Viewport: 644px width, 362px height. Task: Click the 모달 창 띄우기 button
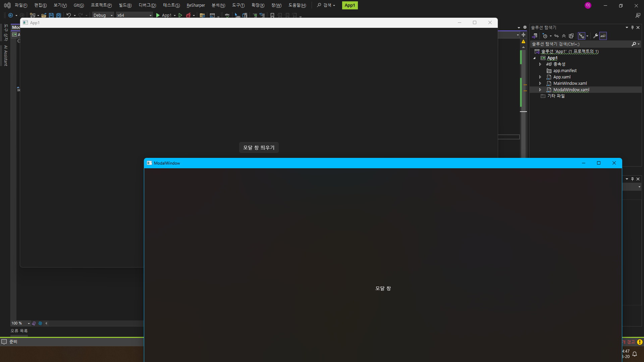coord(259,147)
